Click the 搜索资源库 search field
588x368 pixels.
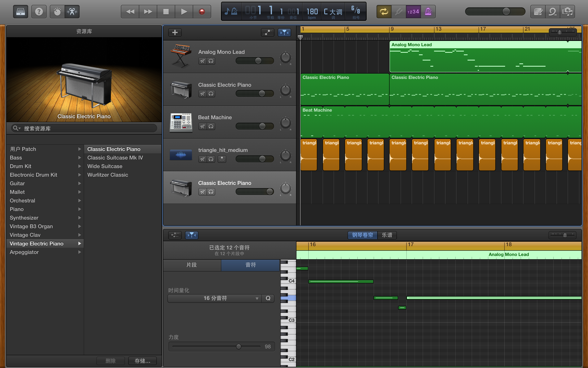point(84,128)
